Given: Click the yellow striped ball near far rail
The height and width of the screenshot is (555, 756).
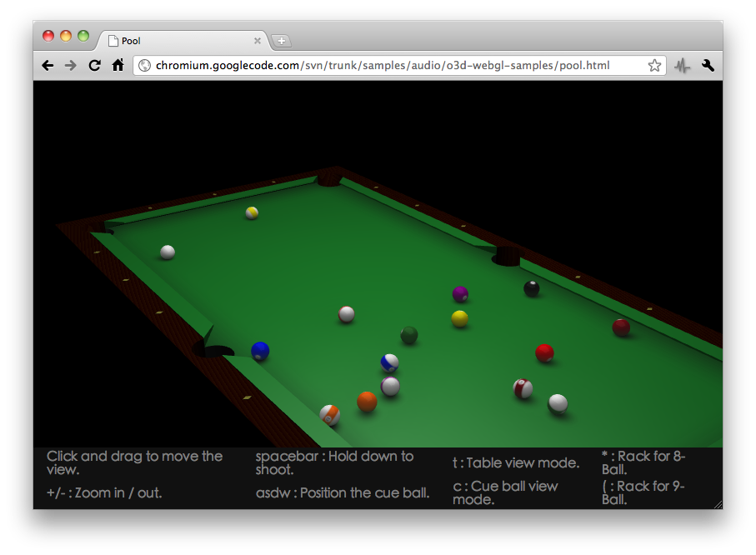Looking at the screenshot, I should pos(252,212).
